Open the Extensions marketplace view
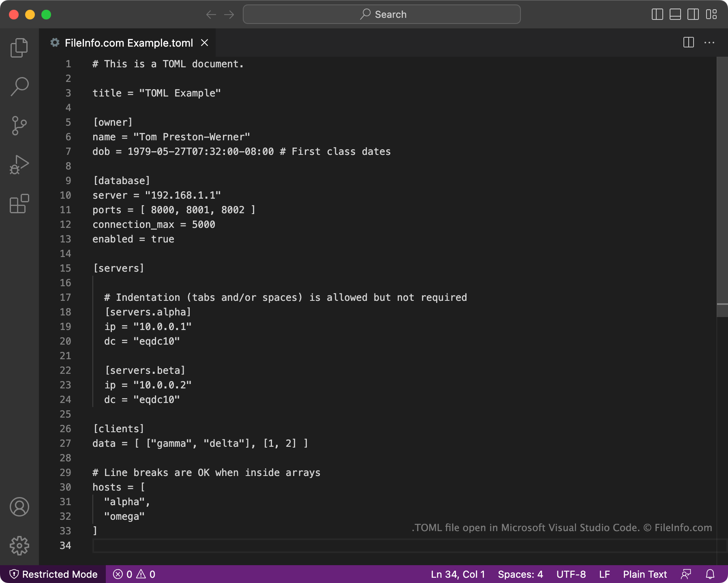 tap(19, 204)
